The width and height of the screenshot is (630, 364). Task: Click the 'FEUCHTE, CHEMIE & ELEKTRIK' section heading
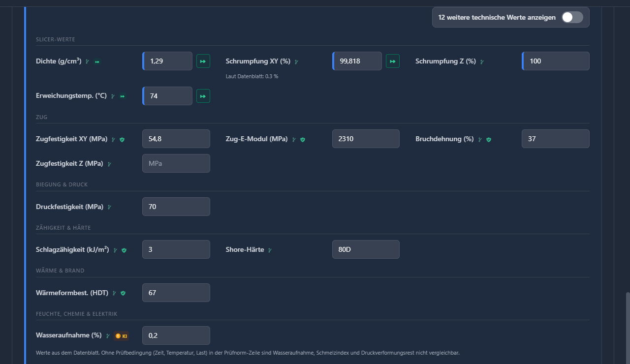77,314
